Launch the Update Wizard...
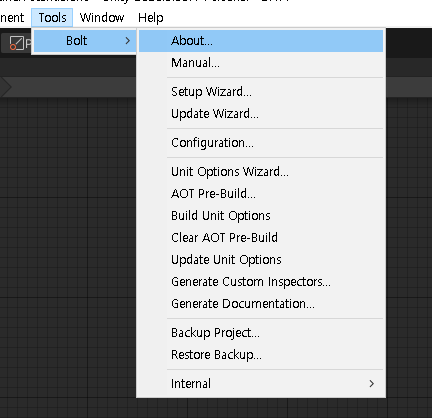 pyautogui.click(x=261, y=114)
